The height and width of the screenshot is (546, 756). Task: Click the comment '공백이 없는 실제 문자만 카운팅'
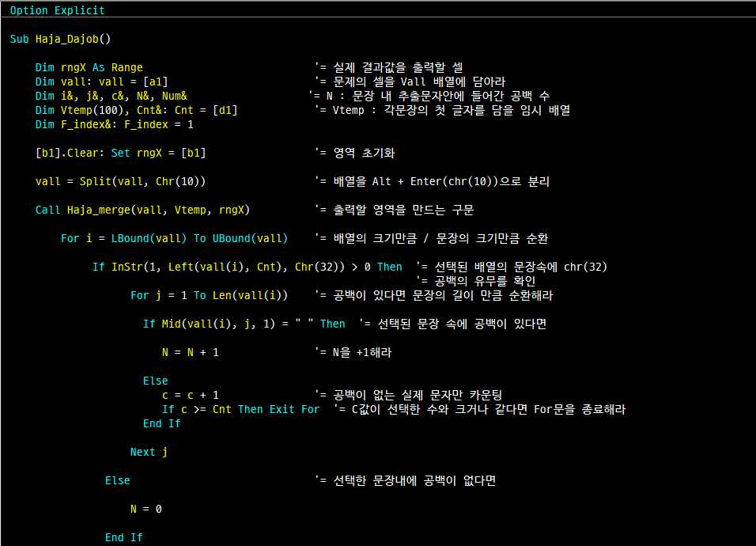tap(418, 396)
